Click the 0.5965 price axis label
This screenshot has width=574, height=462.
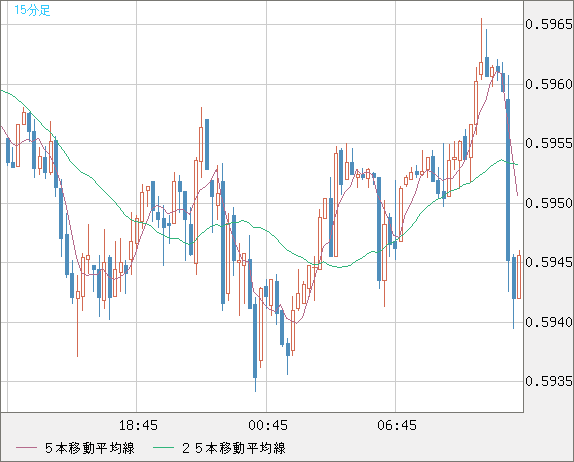(549, 25)
